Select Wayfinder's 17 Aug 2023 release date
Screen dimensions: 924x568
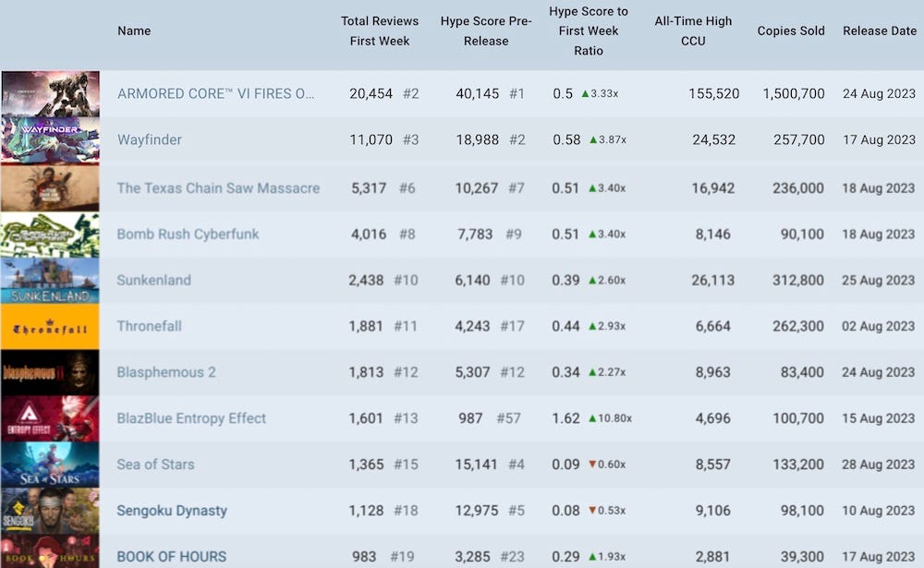coord(879,139)
